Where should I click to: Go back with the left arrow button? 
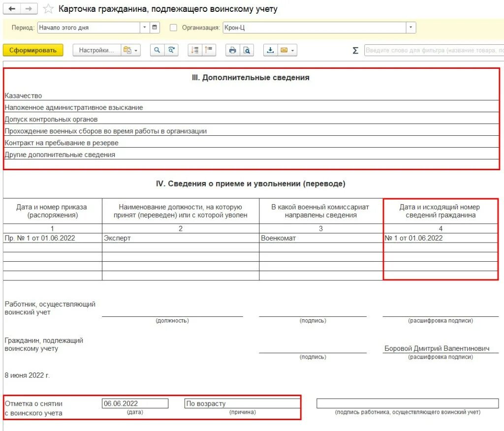click(12, 9)
